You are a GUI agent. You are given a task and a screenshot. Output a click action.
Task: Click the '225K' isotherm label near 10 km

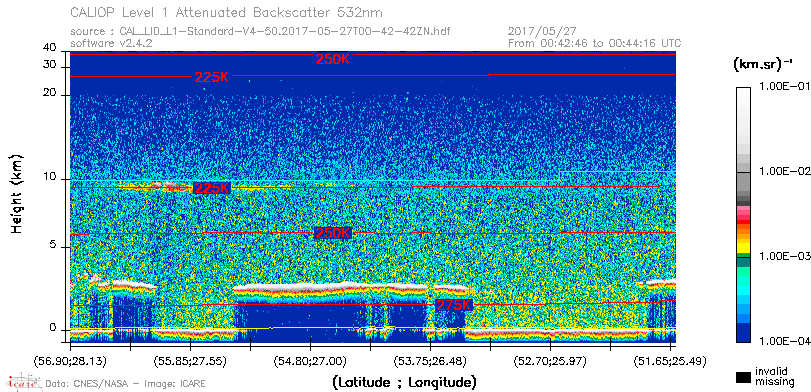pos(211,188)
